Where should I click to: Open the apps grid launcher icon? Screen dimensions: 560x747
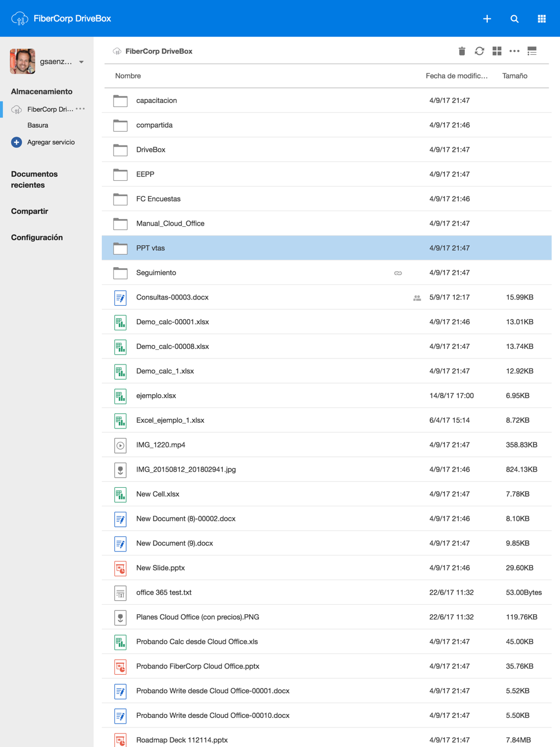pos(542,18)
